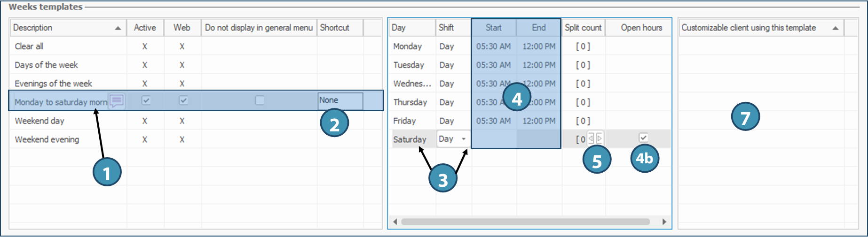The height and width of the screenshot is (237, 868).
Task: Click the Monday Start time cell
Action: click(493, 46)
